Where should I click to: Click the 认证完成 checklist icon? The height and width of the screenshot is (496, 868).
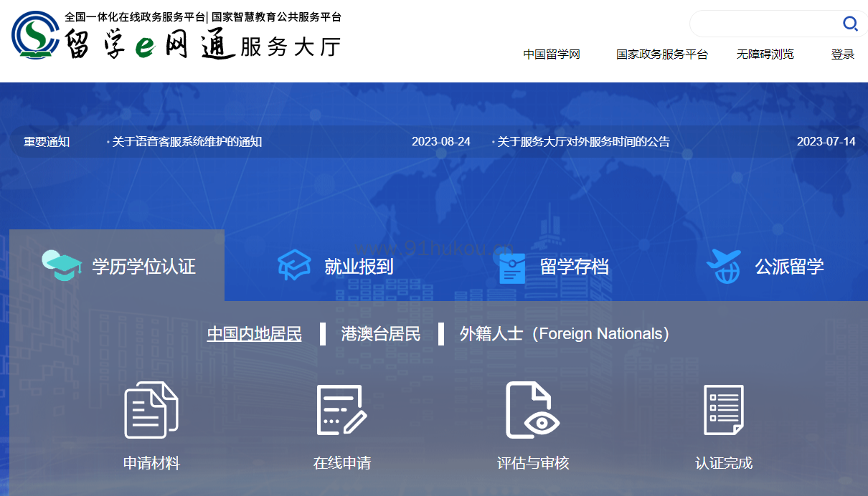[723, 410]
